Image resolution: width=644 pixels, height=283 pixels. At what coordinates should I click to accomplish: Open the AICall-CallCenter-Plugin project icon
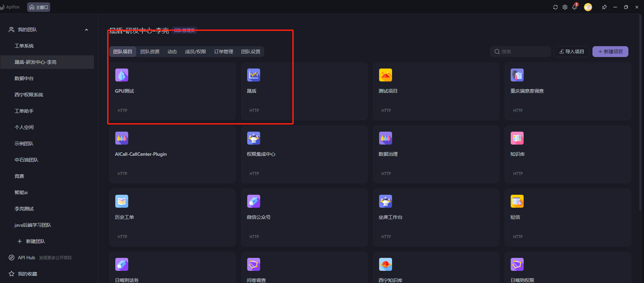122,138
